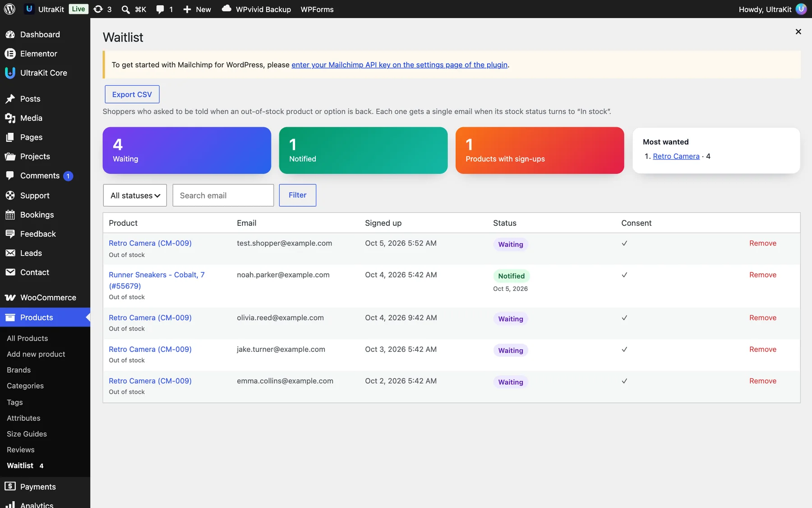Click the Bookings calendar icon
The height and width of the screenshot is (508, 812).
tap(10, 215)
